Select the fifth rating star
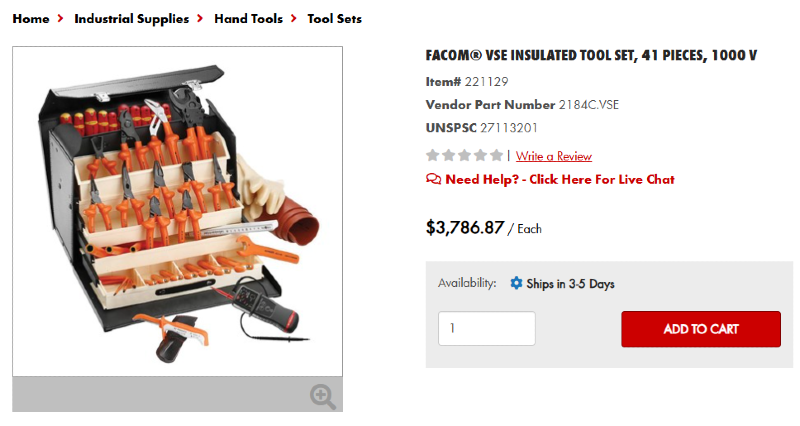800x426 pixels. coord(497,155)
